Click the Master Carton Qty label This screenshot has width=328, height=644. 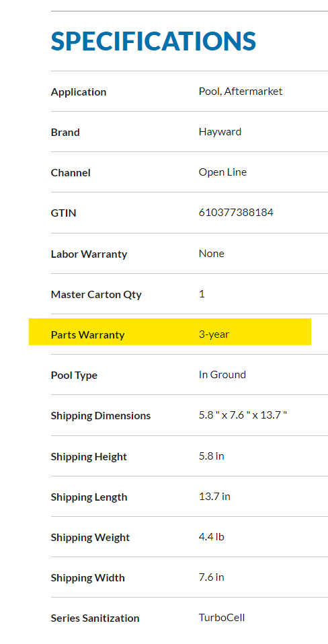(x=96, y=295)
